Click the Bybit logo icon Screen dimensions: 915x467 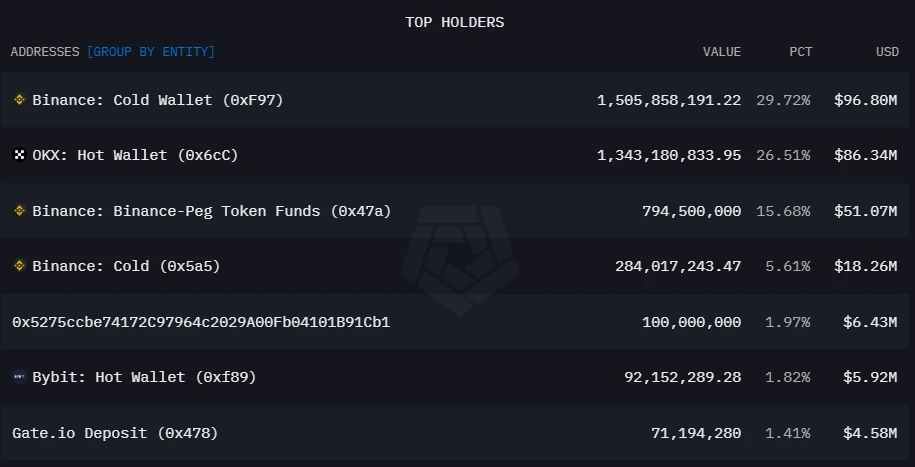[x=19, y=377]
